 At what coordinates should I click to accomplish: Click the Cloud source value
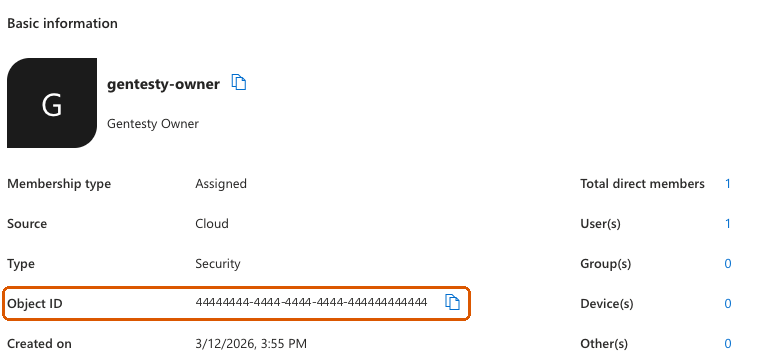click(212, 224)
